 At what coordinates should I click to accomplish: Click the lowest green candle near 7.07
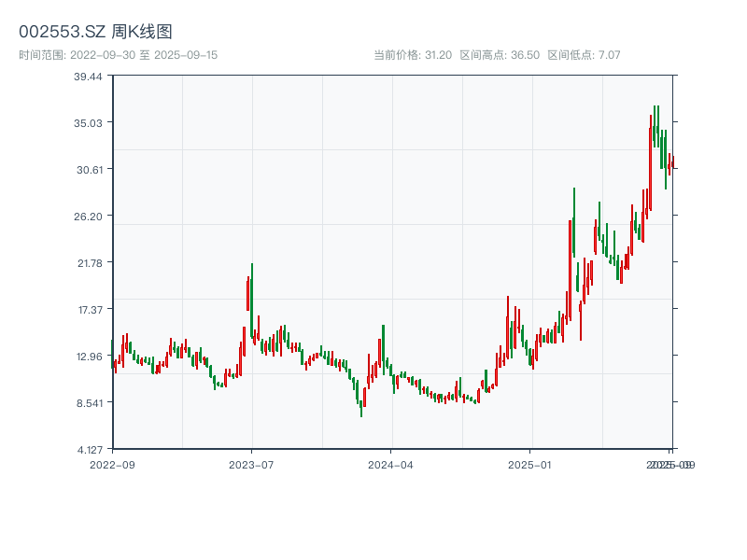tap(361, 409)
